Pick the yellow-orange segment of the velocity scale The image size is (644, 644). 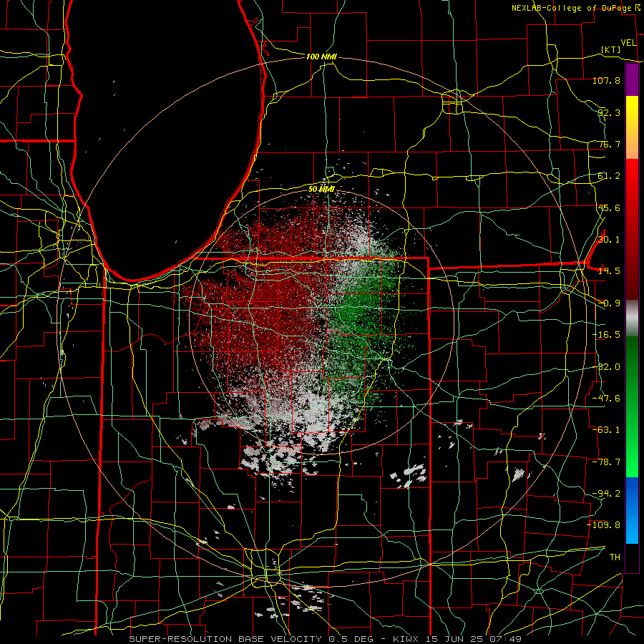tap(632, 127)
